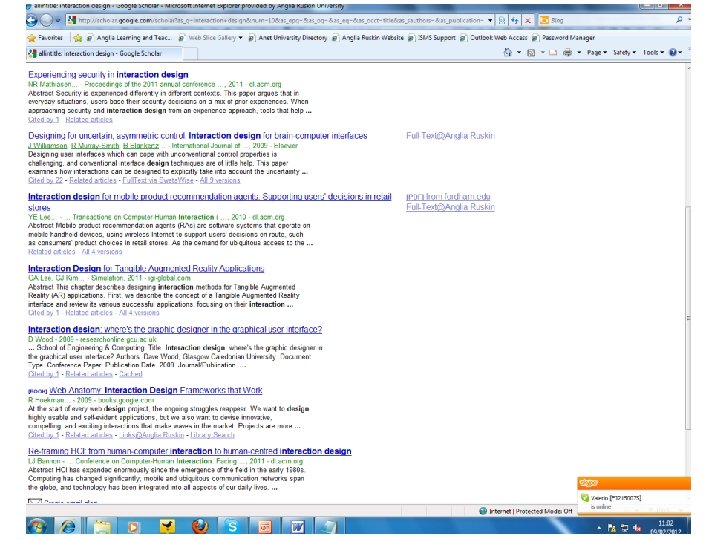Open the Anglia Learning and Teac.. favorite
The image size is (720, 540).
[x=129, y=38]
